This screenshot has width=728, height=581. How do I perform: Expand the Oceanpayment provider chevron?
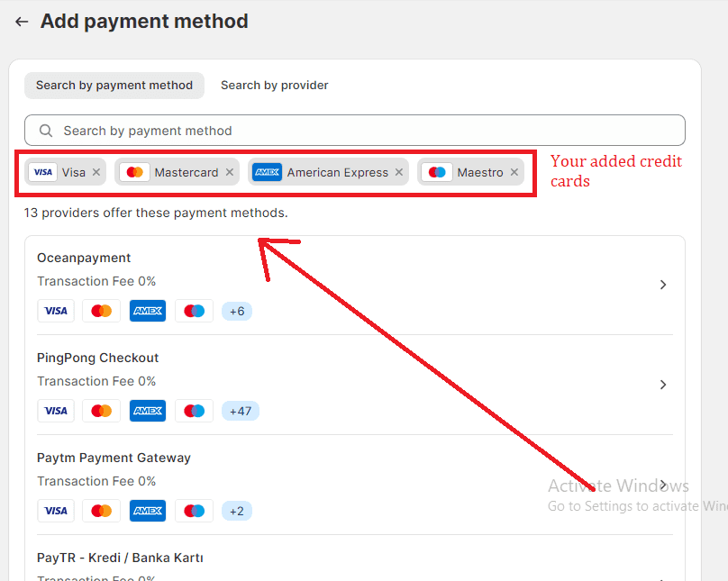tap(663, 285)
